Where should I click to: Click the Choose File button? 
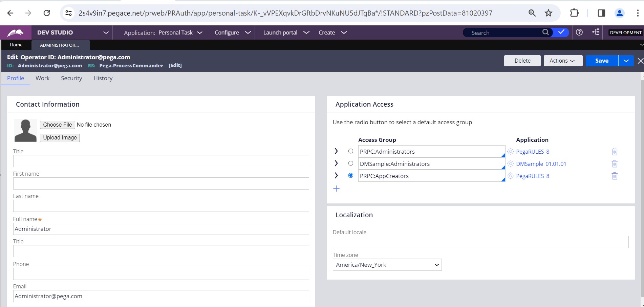coord(58,125)
